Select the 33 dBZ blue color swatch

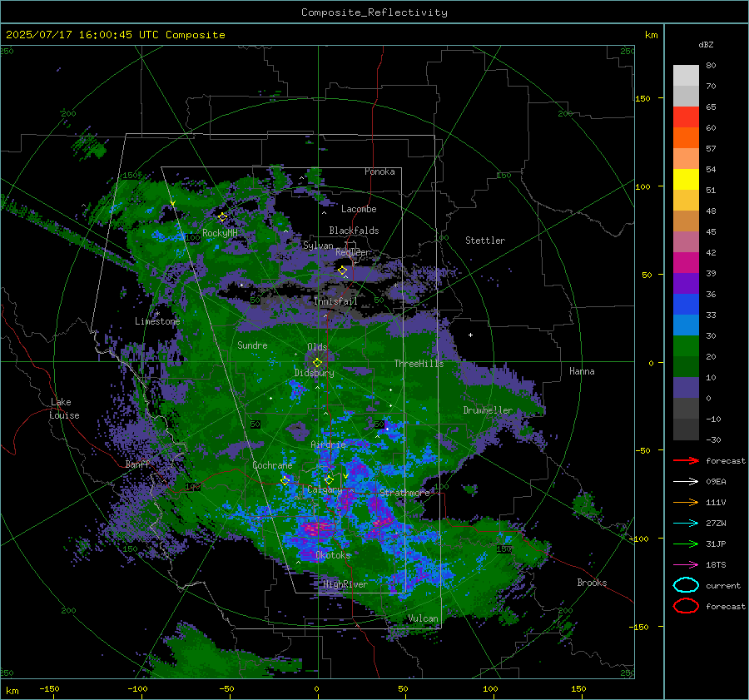tap(686, 325)
